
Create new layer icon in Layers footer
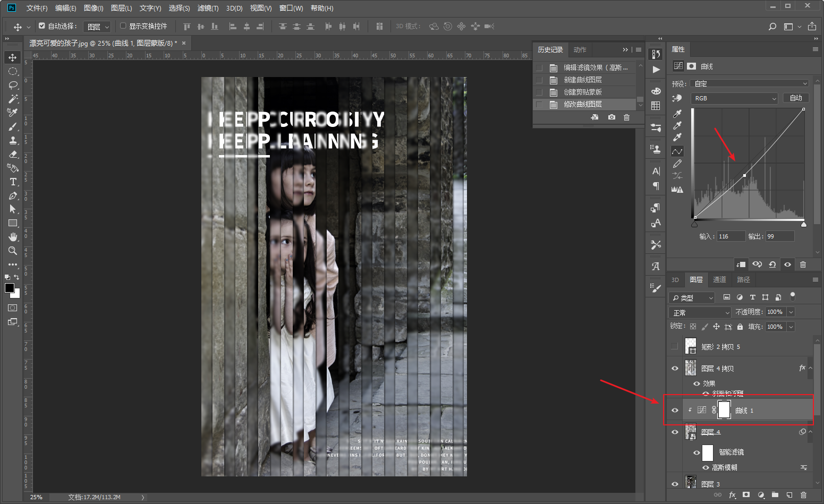(789, 495)
